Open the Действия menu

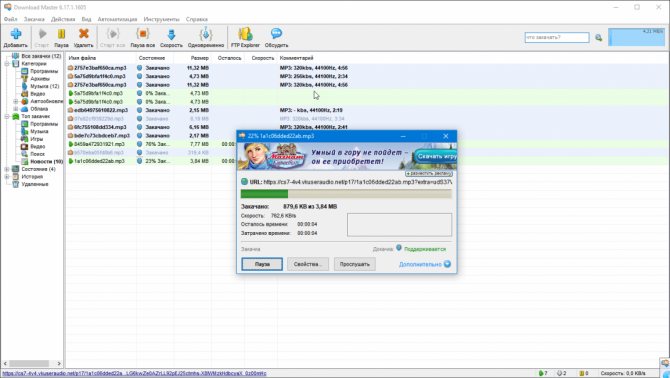(63, 19)
